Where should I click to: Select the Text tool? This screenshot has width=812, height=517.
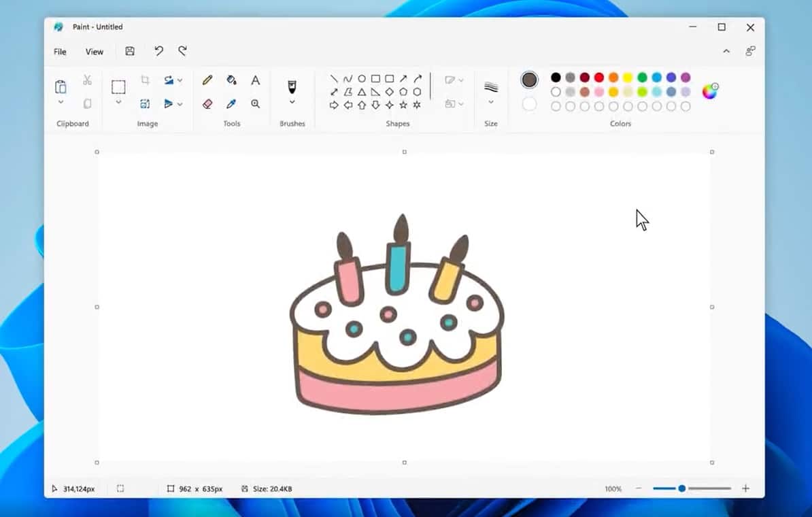(256, 80)
